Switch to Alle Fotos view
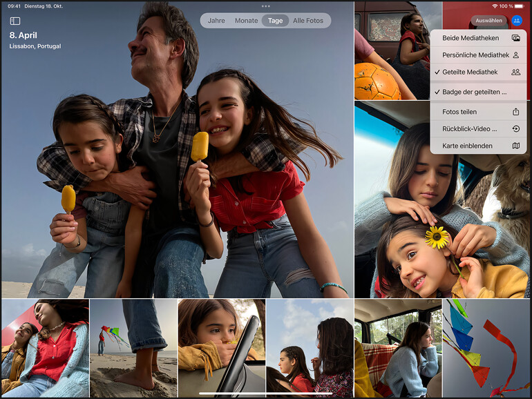Image resolution: width=532 pixels, height=399 pixels. [x=308, y=21]
